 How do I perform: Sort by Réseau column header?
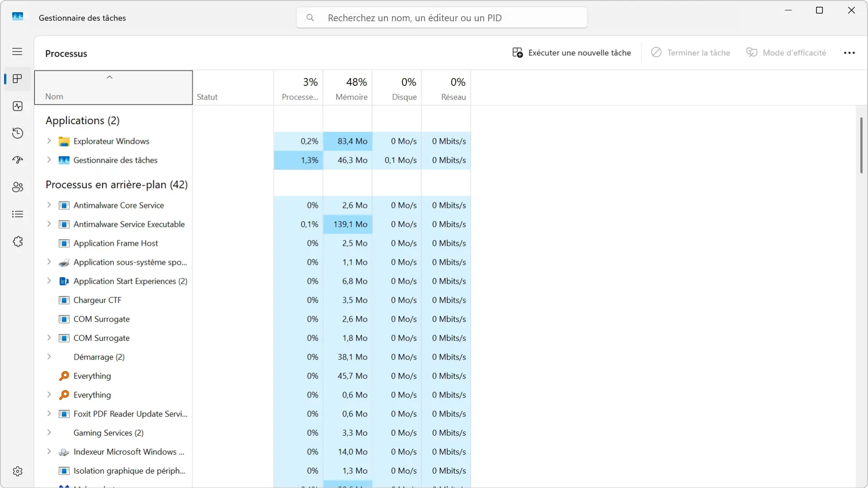446,88
